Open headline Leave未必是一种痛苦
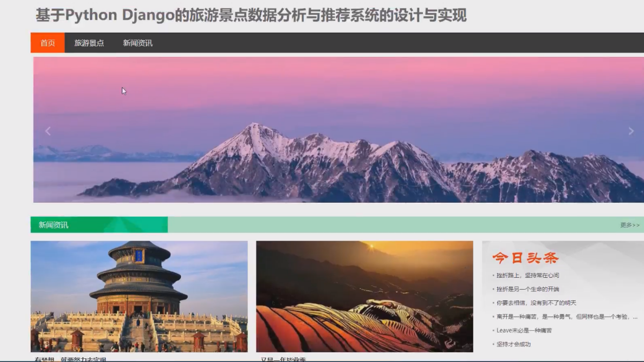644x362 pixels. click(x=524, y=330)
